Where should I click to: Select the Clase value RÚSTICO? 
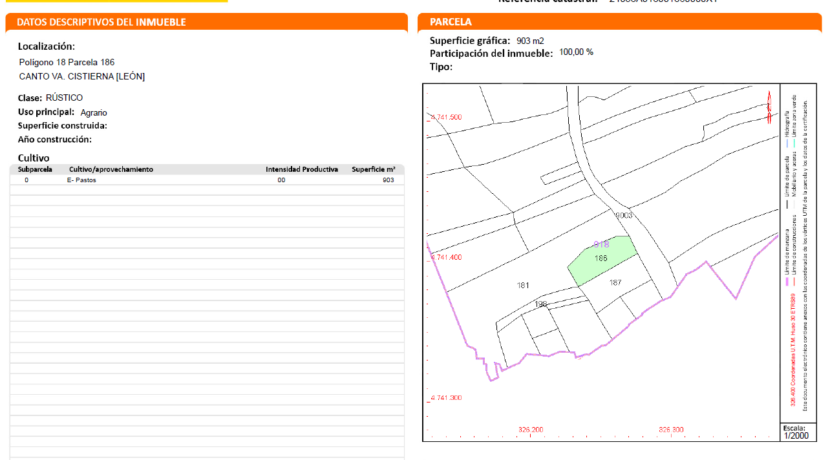[x=64, y=98]
